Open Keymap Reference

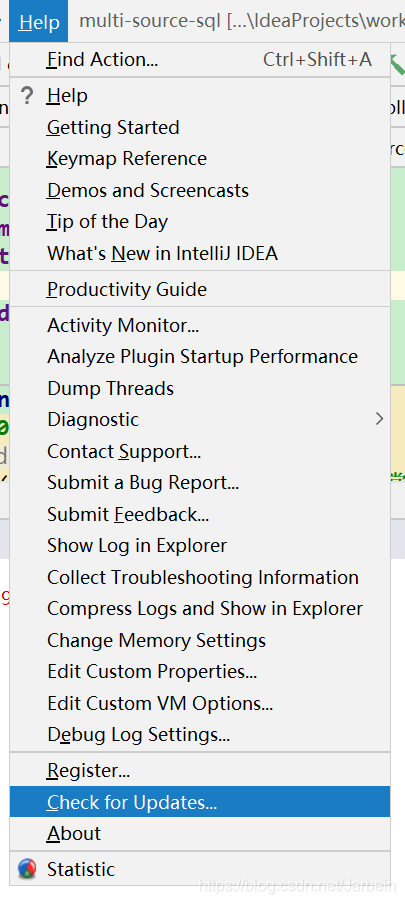200,159
